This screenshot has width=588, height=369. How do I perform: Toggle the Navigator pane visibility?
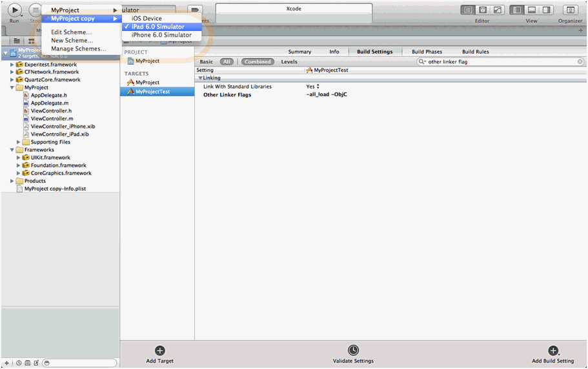click(x=517, y=10)
